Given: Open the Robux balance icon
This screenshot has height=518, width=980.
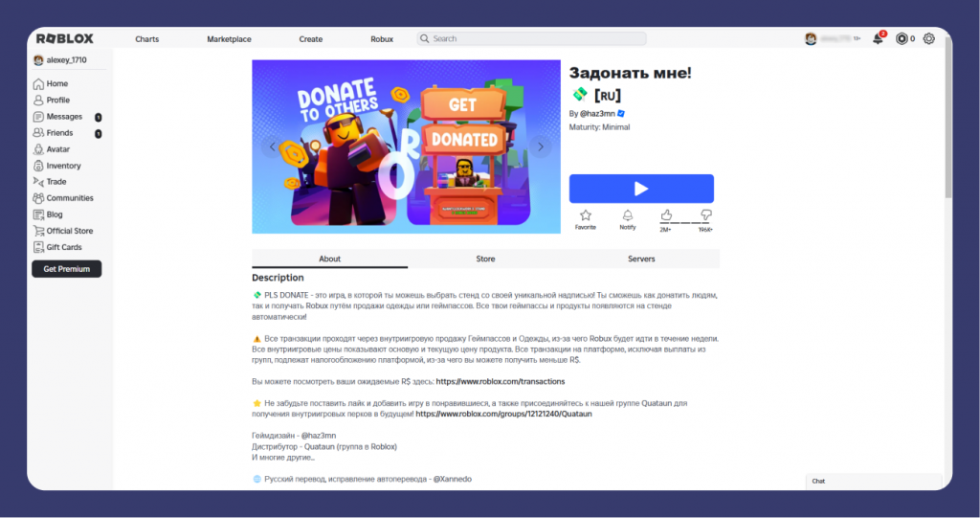Looking at the screenshot, I should pyautogui.click(x=901, y=39).
